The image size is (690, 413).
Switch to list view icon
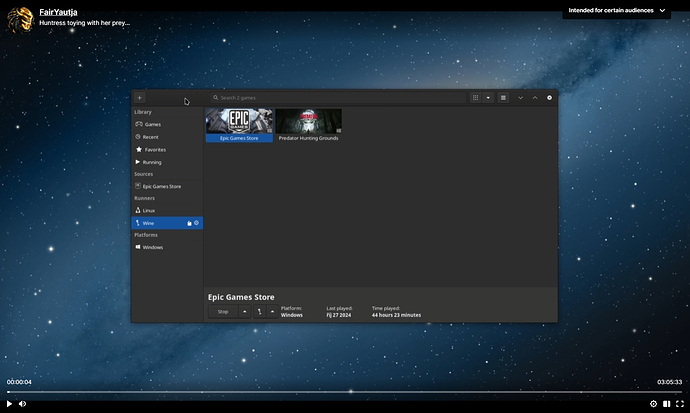click(x=503, y=98)
